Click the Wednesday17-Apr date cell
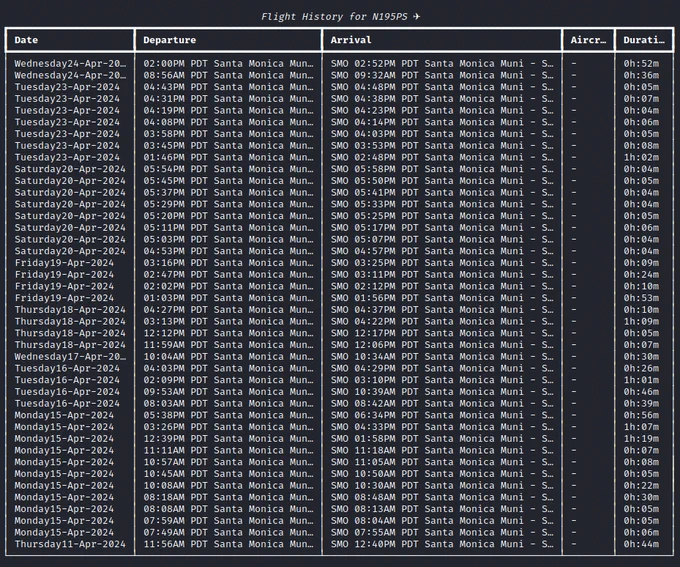Image resolution: width=680 pixels, height=567 pixels. [70, 356]
